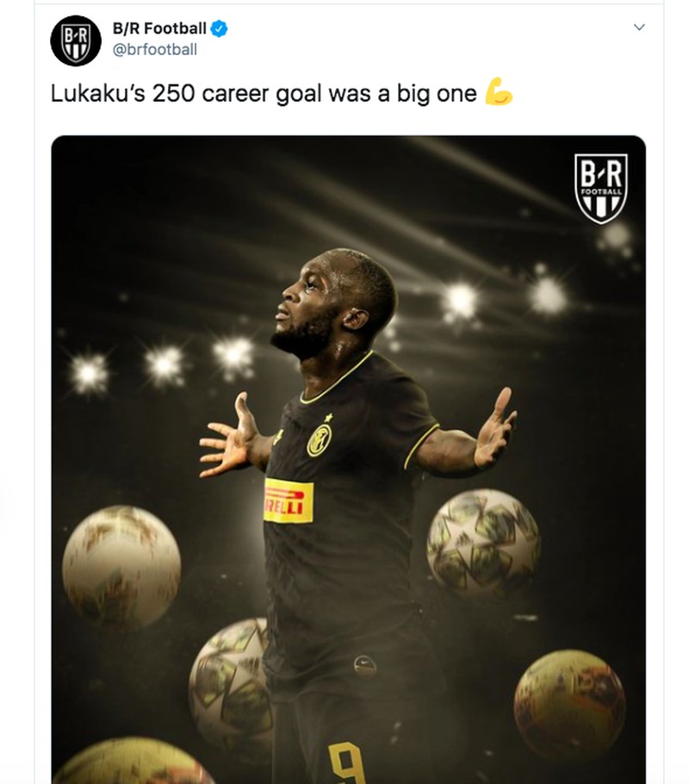Click the blurred golden ball at left
The height and width of the screenshot is (784, 689).
[121, 567]
